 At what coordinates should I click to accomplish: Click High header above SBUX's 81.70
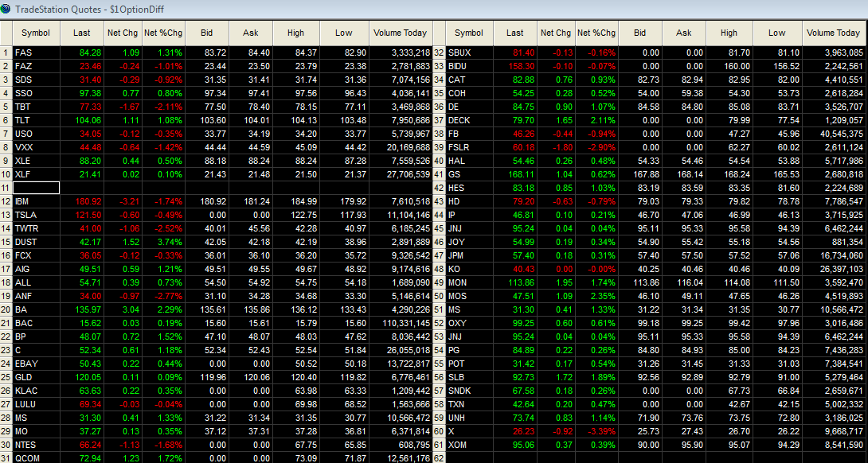pyautogui.click(x=729, y=33)
